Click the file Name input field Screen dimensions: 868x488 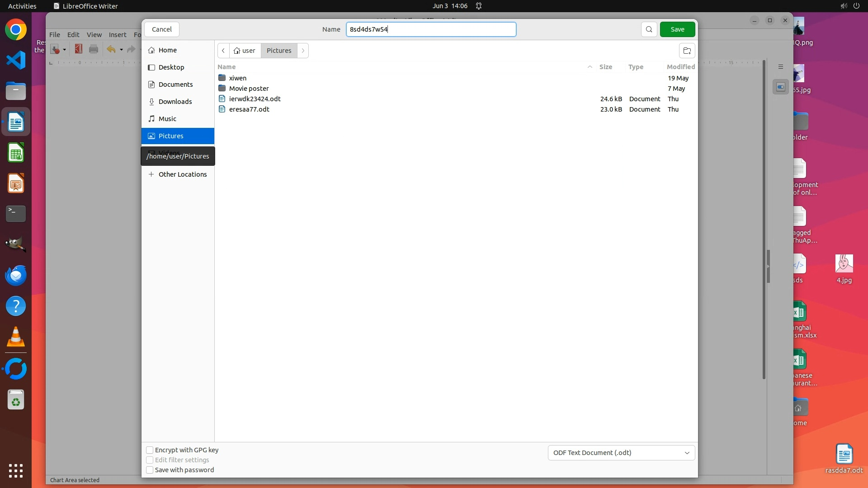pyautogui.click(x=430, y=29)
